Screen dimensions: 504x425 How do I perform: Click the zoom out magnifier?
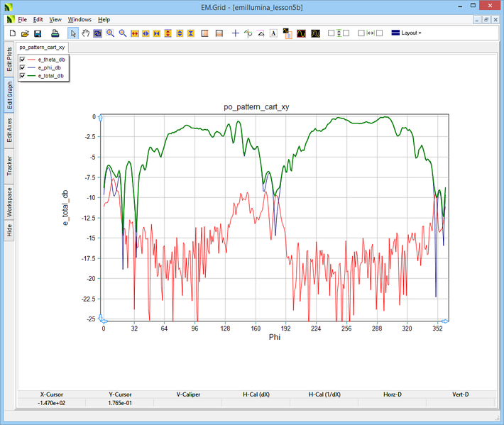coord(123,33)
